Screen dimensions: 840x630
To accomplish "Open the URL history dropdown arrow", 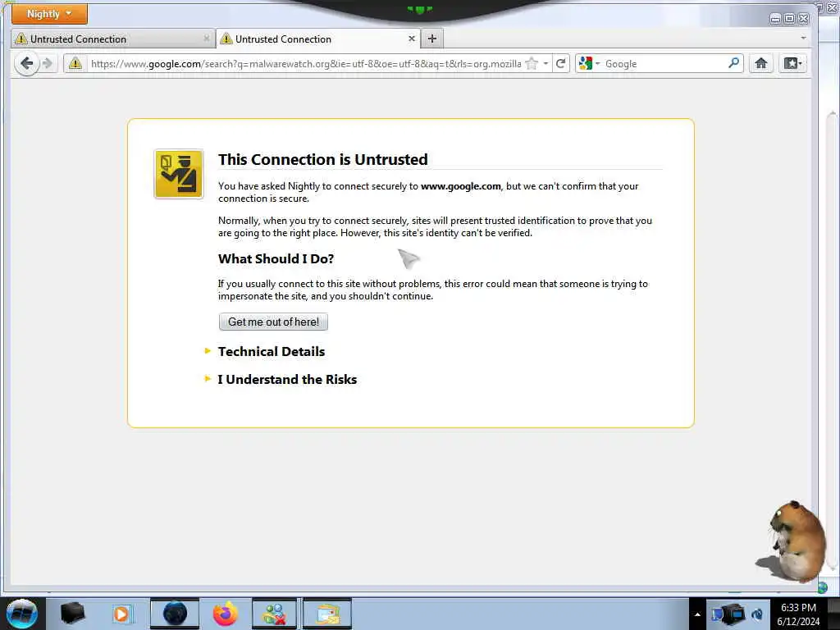I will [x=546, y=64].
